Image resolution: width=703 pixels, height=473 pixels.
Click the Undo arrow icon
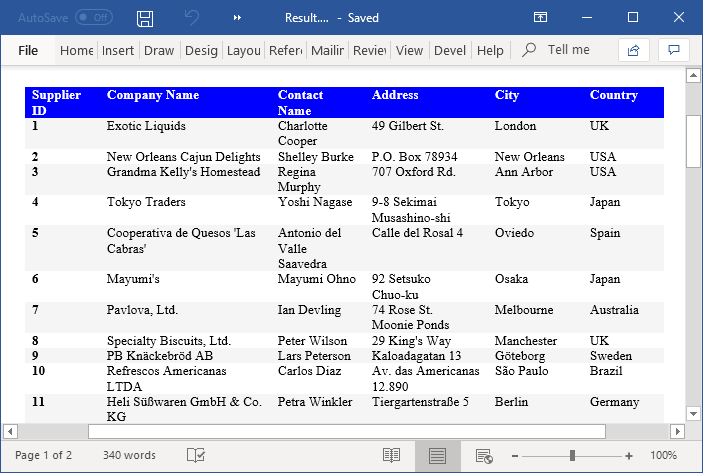pos(192,18)
